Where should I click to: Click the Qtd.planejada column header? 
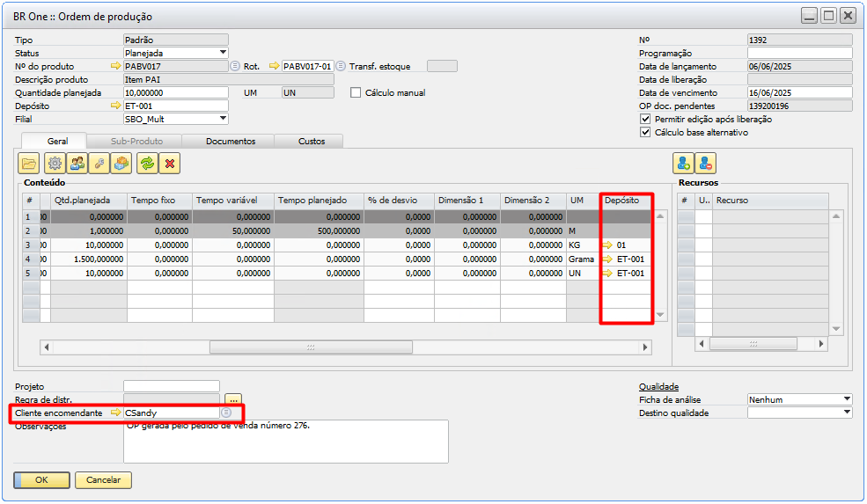coord(89,200)
